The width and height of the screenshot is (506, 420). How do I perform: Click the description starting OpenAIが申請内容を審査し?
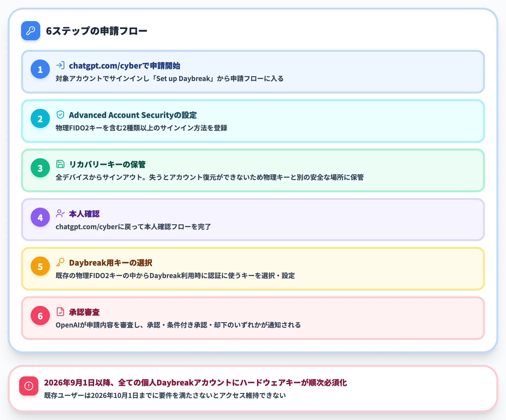pos(178,325)
